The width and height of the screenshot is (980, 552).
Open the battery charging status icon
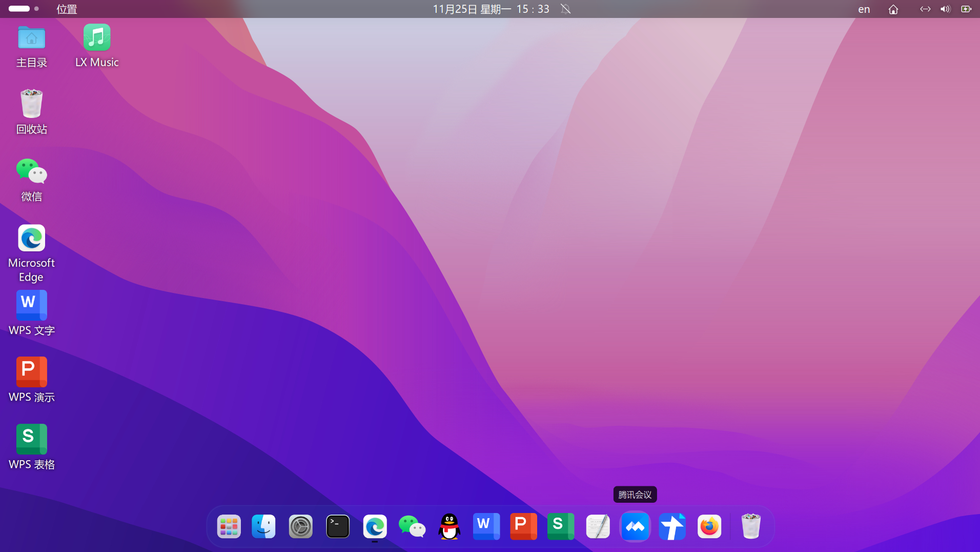966,9
